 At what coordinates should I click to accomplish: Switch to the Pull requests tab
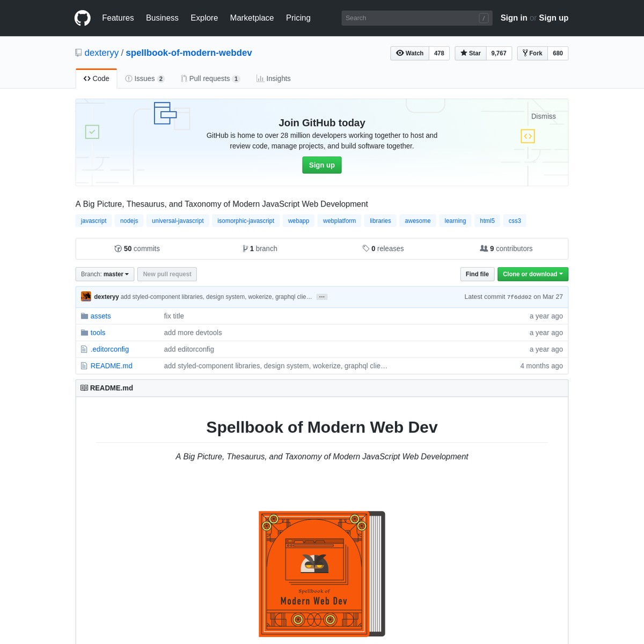tap(210, 78)
